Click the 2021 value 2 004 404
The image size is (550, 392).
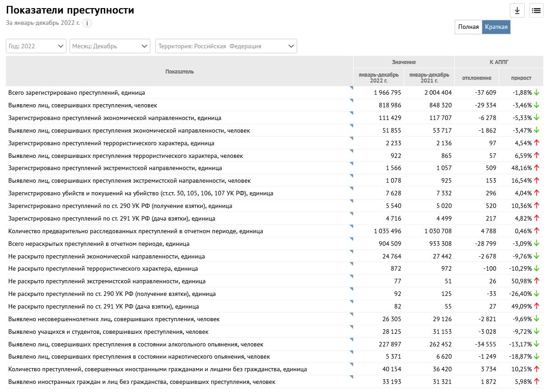[438, 92]
